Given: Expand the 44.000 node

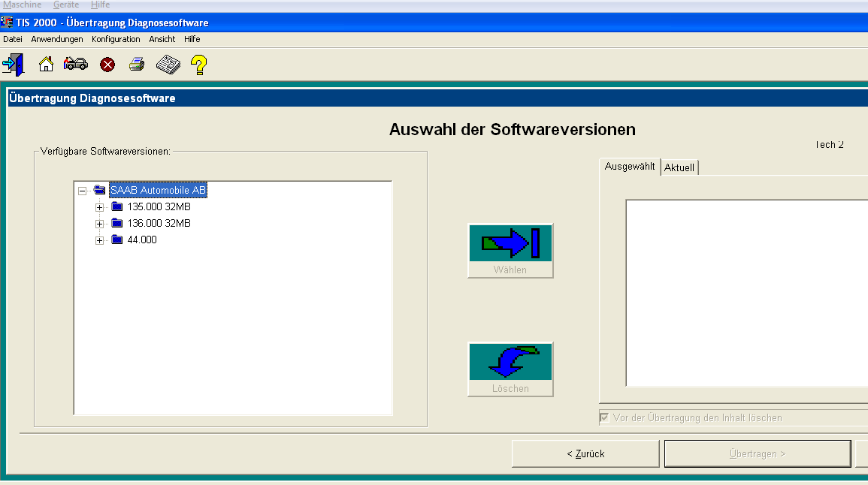Looking at the screenshot, I should pyautogui.click(x=100, y=240).
